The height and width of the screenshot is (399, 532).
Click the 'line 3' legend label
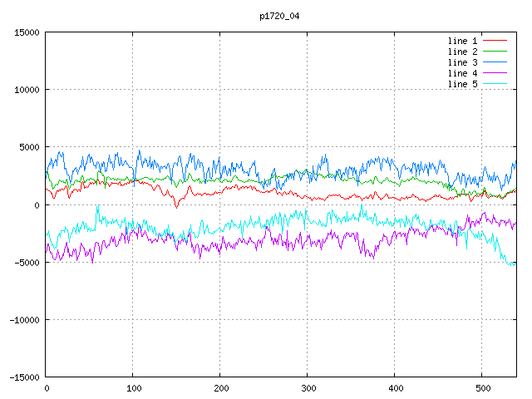pos(463,62)
